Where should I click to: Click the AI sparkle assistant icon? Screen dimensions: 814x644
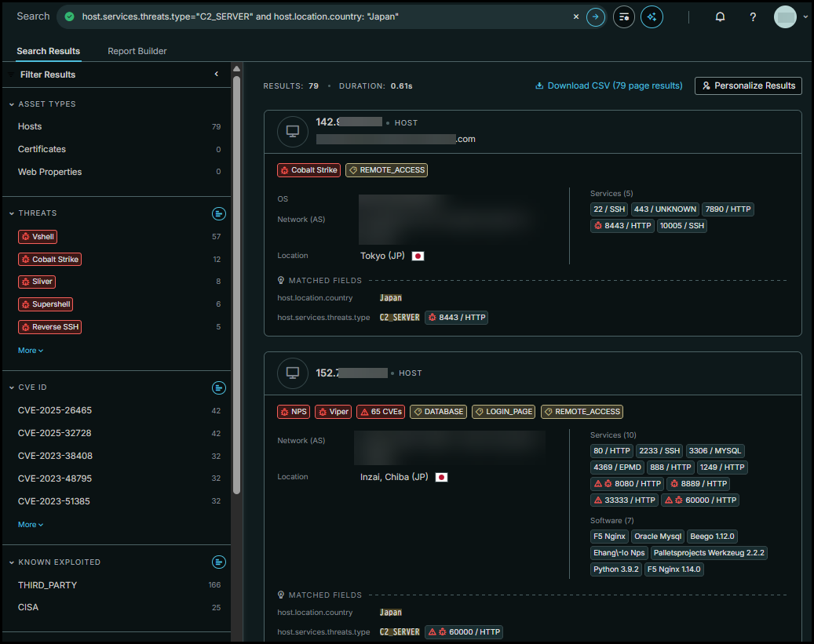pyautogui.click(x=652, y=16)
